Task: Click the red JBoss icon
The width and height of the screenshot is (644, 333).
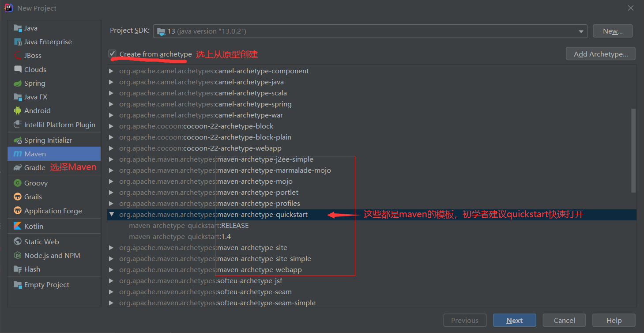Action: click(18, 56)
